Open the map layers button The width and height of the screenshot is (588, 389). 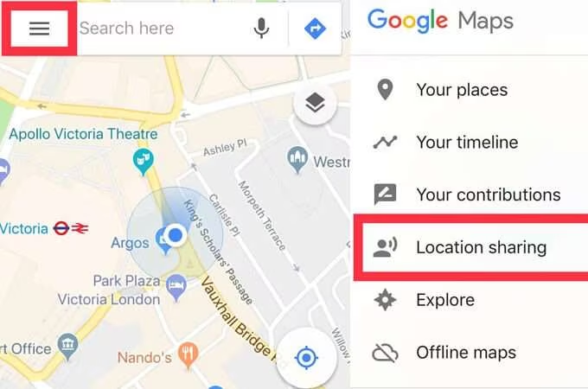click(x=315, y=103)
